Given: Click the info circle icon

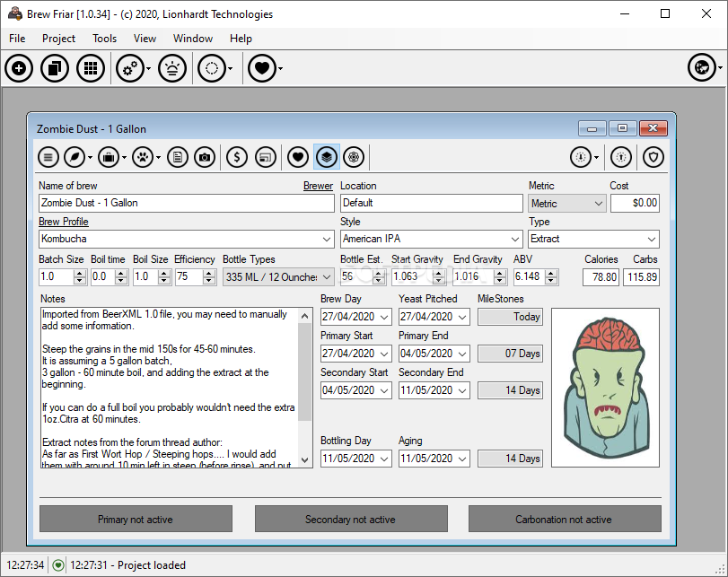Looking at the screenshot, I should (x=621, y=157).
